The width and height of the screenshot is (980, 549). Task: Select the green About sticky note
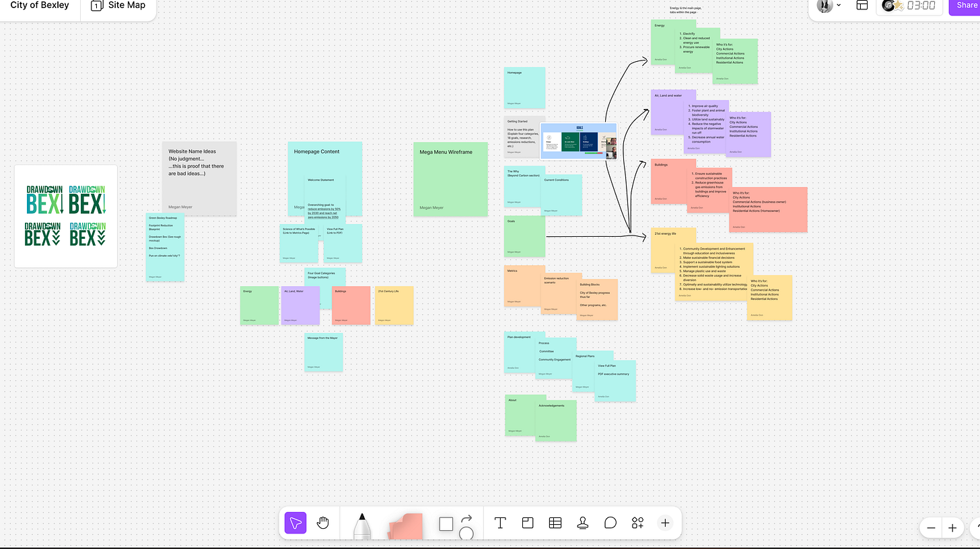[522, 415]
